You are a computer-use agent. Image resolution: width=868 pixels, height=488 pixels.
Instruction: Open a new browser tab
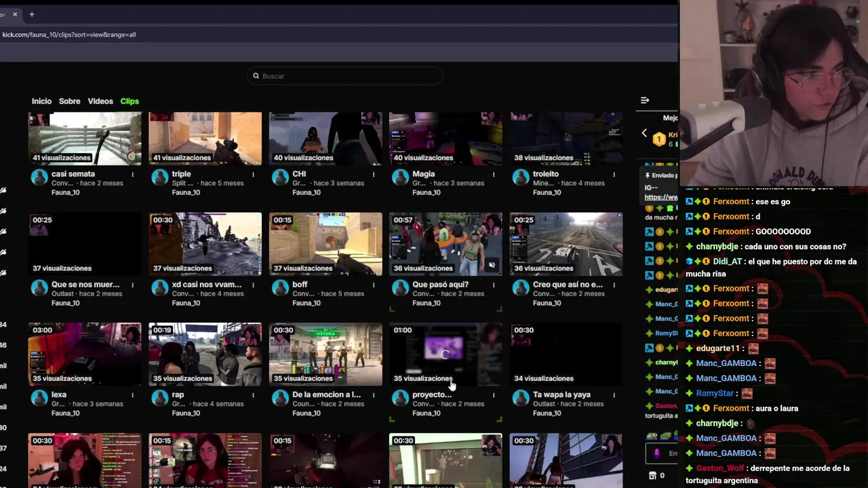click(31, 14)
